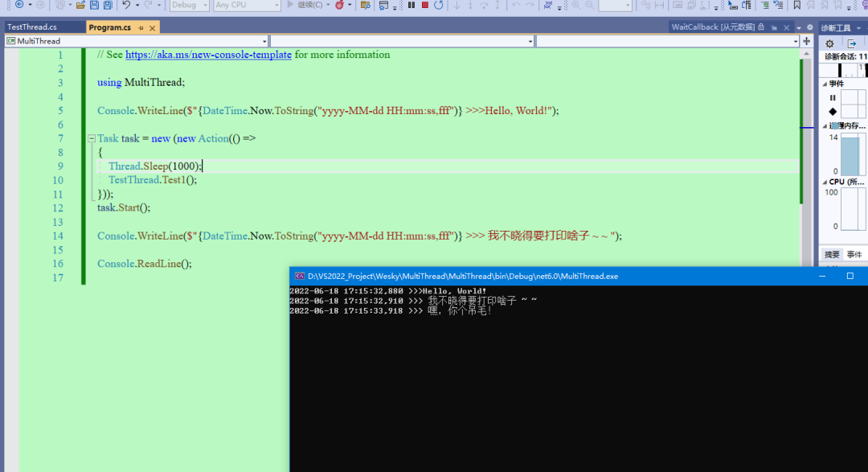Open the Undo history dropdown arrow
Screen dimensions: 868x472
tap(137, 5)
